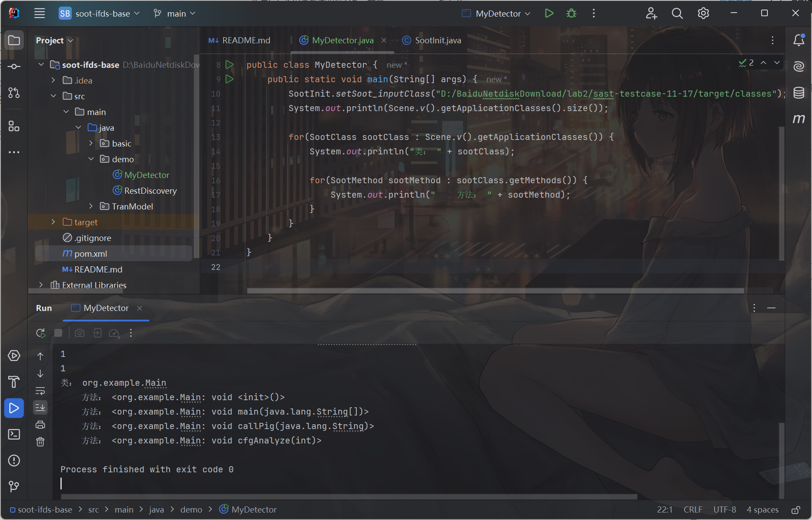The height and width of the screenshot is (520, 812).
Task: Open the main branch dropdown
Action: coord(175,14)
